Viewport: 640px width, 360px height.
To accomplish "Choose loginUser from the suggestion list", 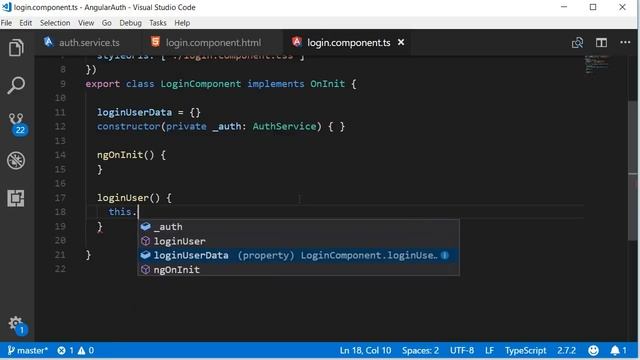I will 299,241.
